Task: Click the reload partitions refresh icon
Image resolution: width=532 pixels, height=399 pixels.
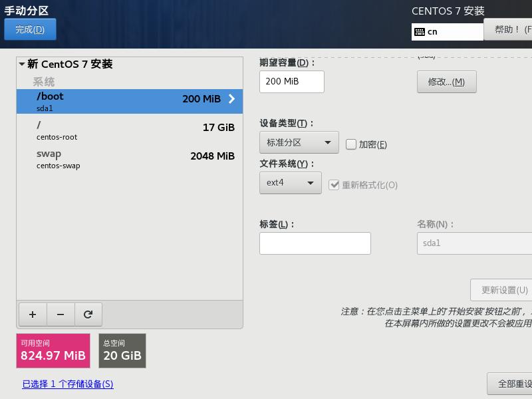Action: (x=88, y=314)
